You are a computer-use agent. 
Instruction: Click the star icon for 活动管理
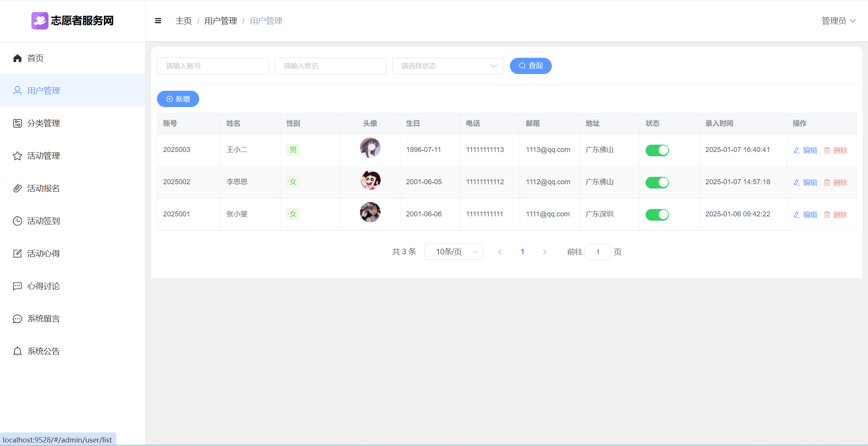tap(17, 156)
